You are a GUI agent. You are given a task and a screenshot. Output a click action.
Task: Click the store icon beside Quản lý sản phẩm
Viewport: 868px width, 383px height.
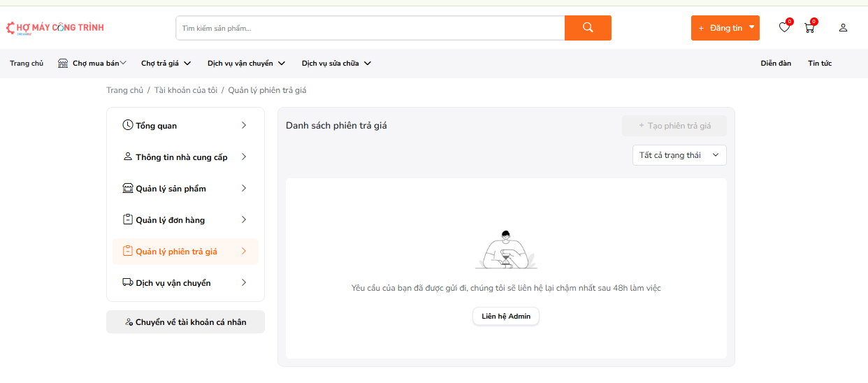[x=127, y=188]
